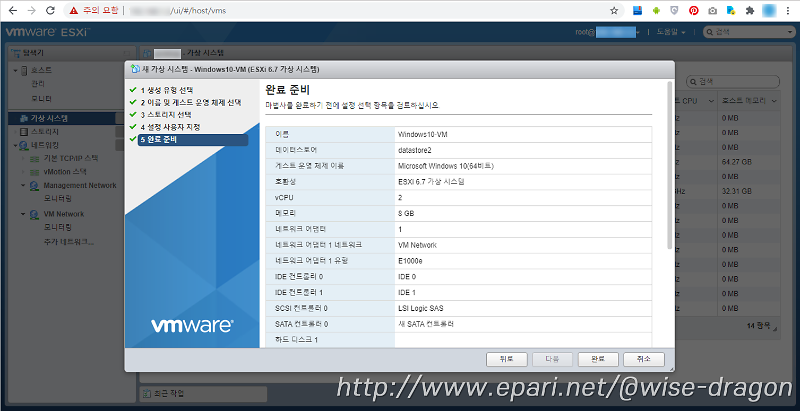The width and height of the screenshot is (800, 411).
Task: Click datastore2 value in summary
Action: pos(415,150)
